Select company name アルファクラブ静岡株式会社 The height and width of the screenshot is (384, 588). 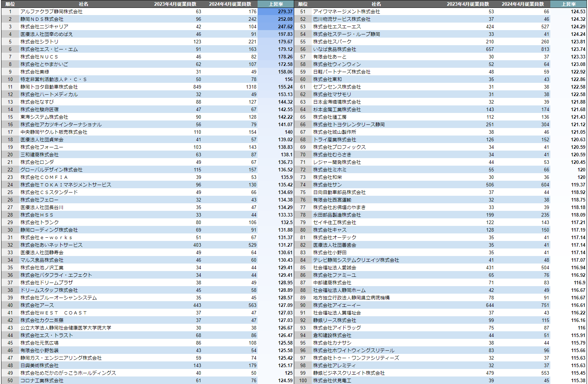click(x=51, y=11)
